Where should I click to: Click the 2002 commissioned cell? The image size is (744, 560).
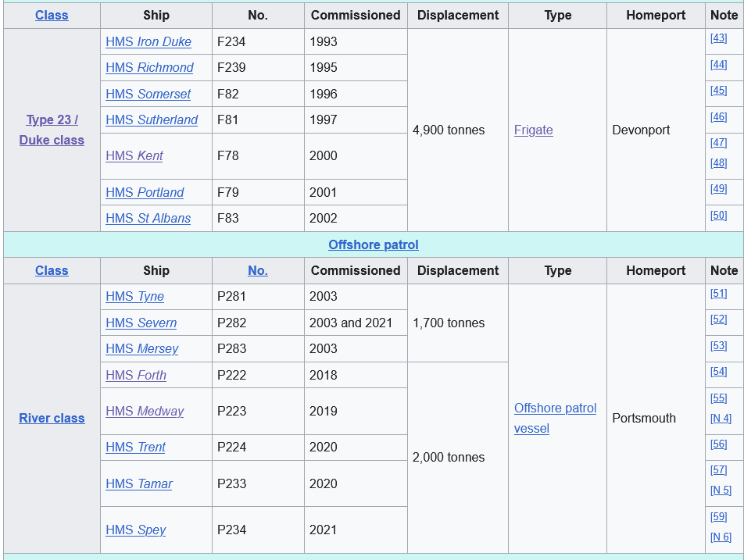point(356,218)
